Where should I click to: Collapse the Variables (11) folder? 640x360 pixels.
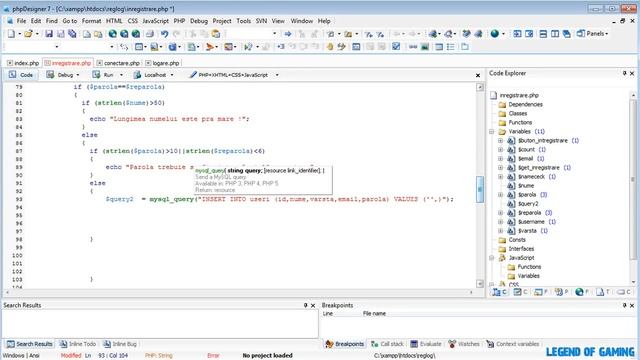pyautogui.click(x=491, y=131)
